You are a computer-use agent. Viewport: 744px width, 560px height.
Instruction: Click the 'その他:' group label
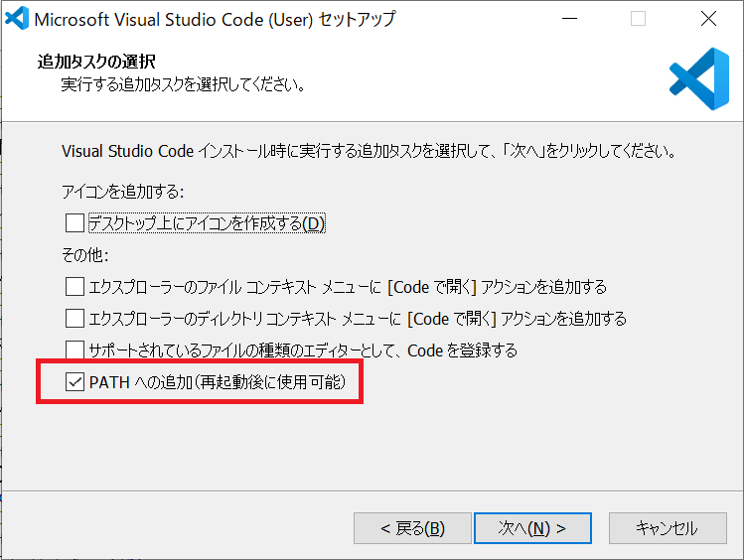point(85,255)
